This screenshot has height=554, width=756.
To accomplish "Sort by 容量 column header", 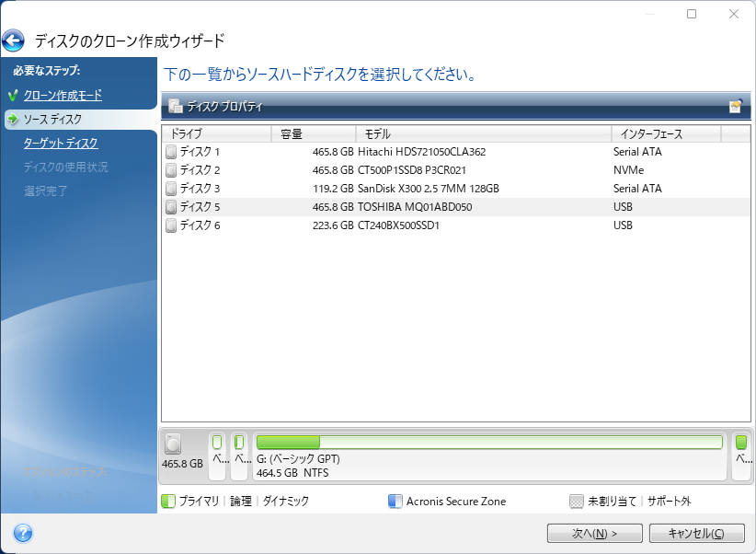I will click(314, 133).
